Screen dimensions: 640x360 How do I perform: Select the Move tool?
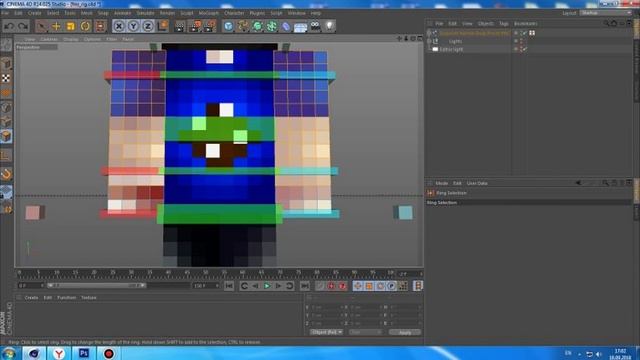[x=56, y=26]
